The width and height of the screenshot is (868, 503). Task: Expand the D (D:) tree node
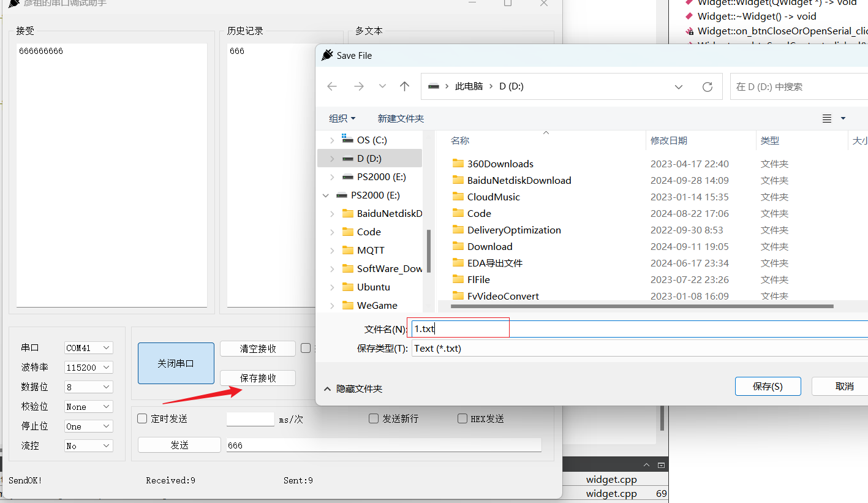tap(332, 159)
